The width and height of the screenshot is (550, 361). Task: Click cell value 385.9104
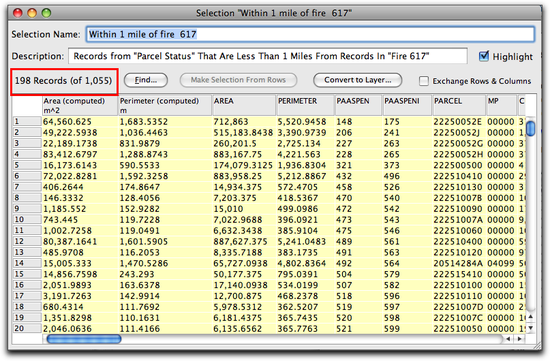[x=297, y=230]
